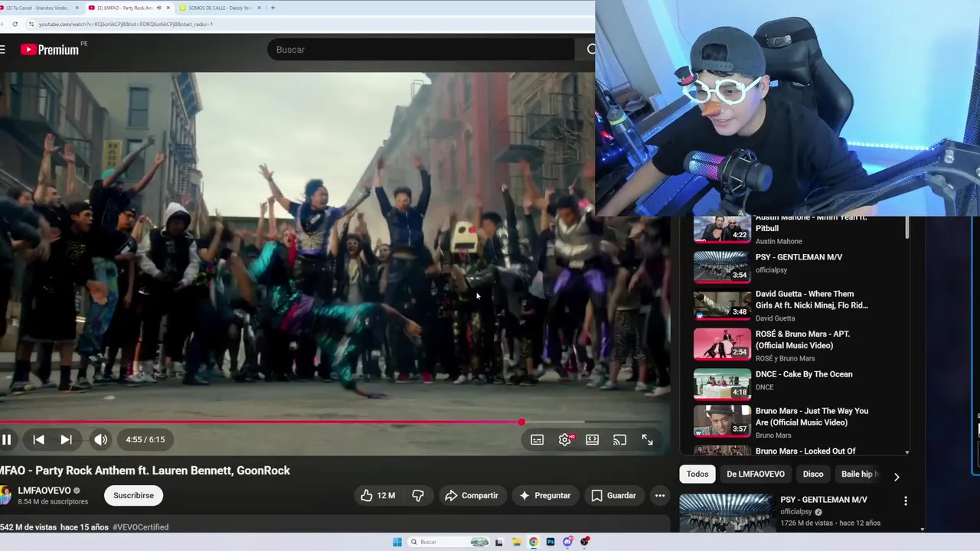980x551 pixels.
Task: Click the #VEVOCertified hashtag
Action: 141,527
